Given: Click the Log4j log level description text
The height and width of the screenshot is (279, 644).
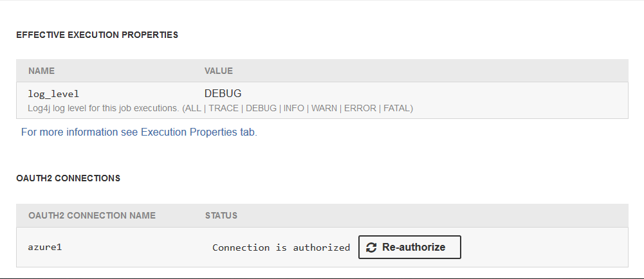Looking at the screenshot, I should 103,108.
